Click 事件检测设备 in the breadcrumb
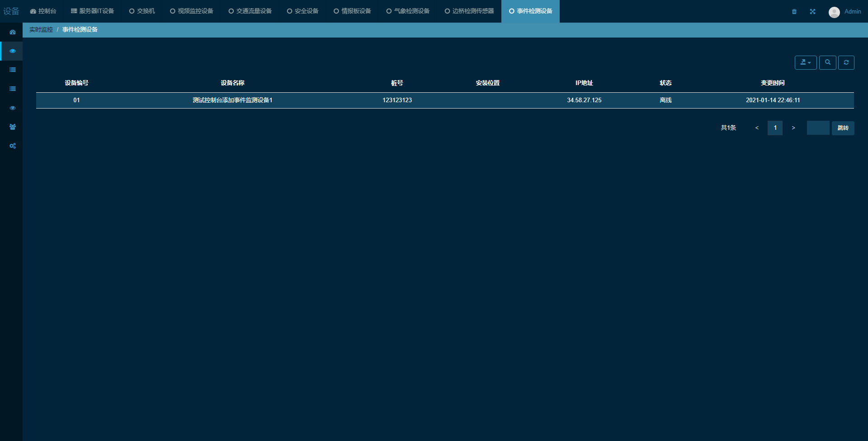The height and width of the screenshot is (441, 868). click(80, 30)
